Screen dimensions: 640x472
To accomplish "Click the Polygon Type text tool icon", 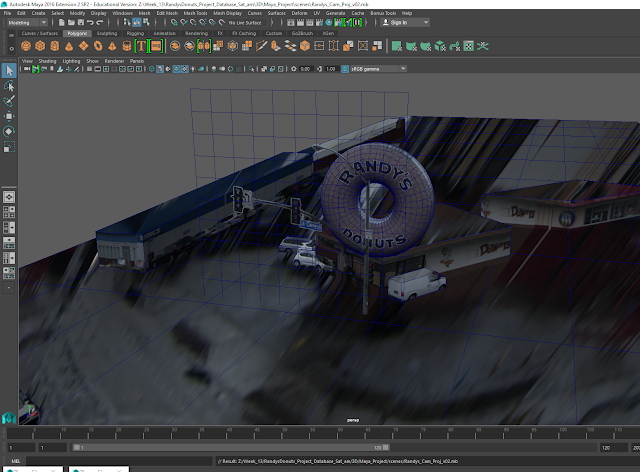I will click(141, 46).
